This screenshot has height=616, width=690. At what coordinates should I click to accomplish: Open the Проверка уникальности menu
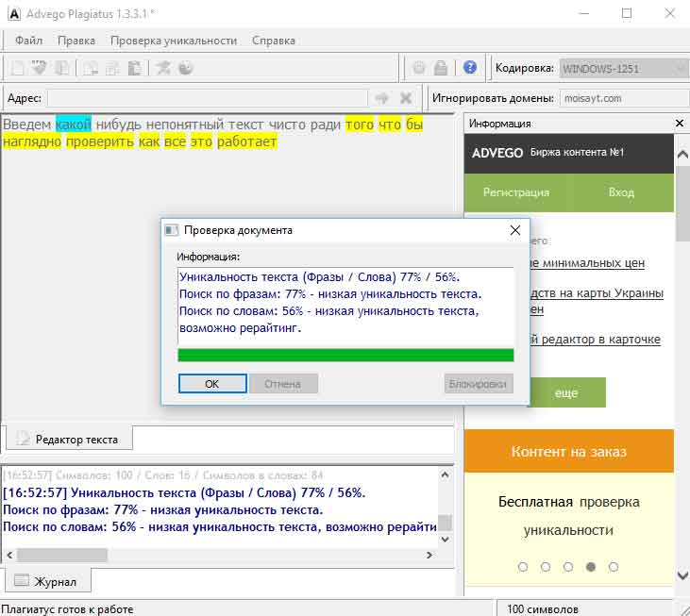[174, 41]
